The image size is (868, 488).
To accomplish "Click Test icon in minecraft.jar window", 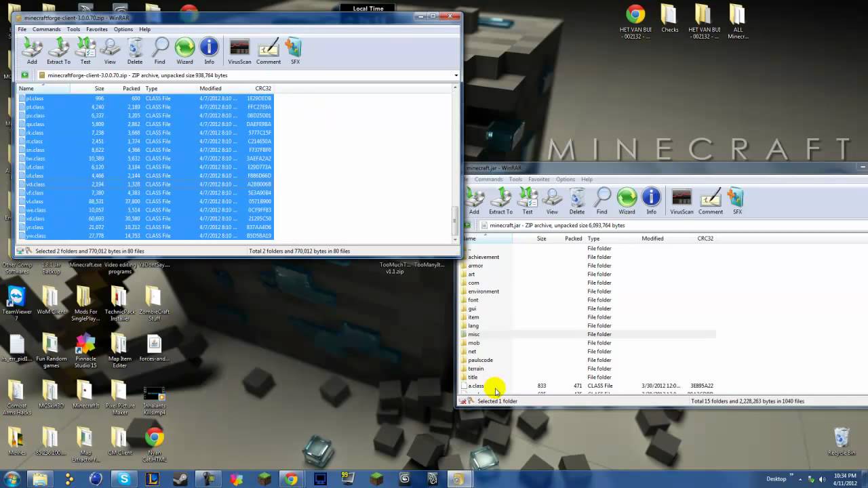I will [528, 201].
